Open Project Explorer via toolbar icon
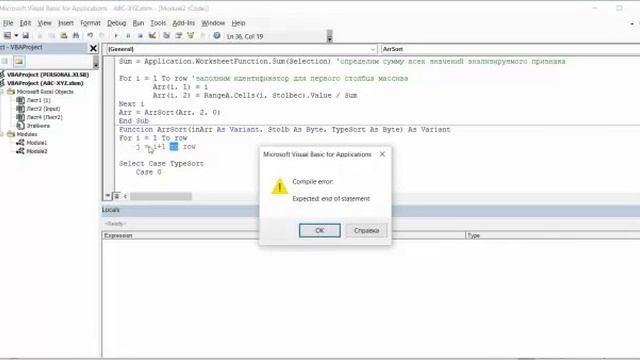 click(x=167, y=36)
